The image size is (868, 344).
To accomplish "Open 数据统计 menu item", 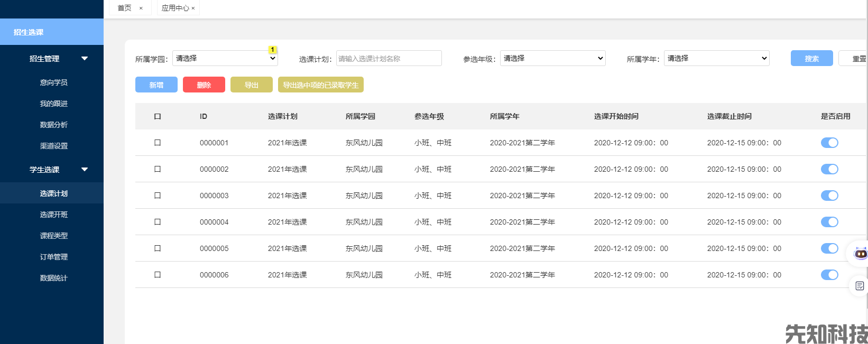I will click(x=54, y=278).
